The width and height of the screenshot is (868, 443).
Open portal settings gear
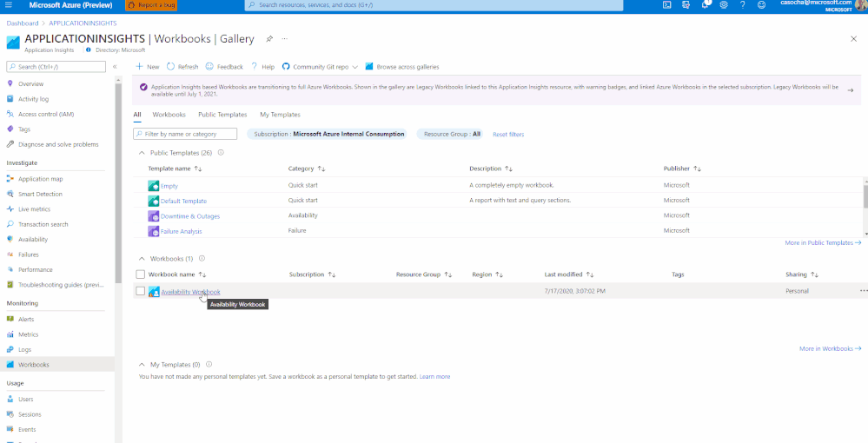tap(724, 5)
